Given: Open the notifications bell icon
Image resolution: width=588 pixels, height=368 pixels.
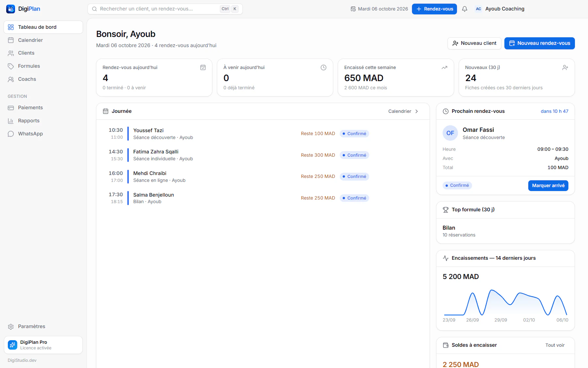Looking at the screenshot, I should click(465, 9).
